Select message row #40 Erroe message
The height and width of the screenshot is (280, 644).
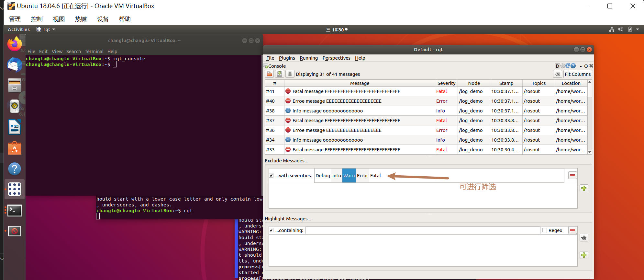click(x=426, y=101)
